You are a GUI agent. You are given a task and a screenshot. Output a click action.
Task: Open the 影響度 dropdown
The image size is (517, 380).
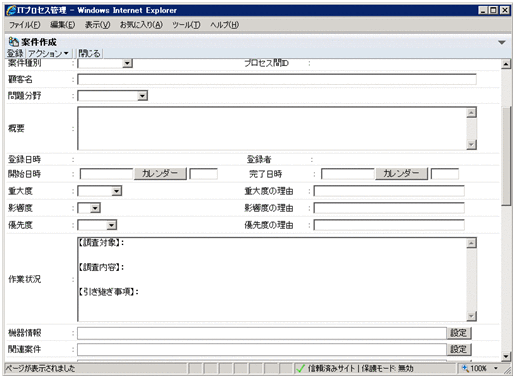pos(95,208)
